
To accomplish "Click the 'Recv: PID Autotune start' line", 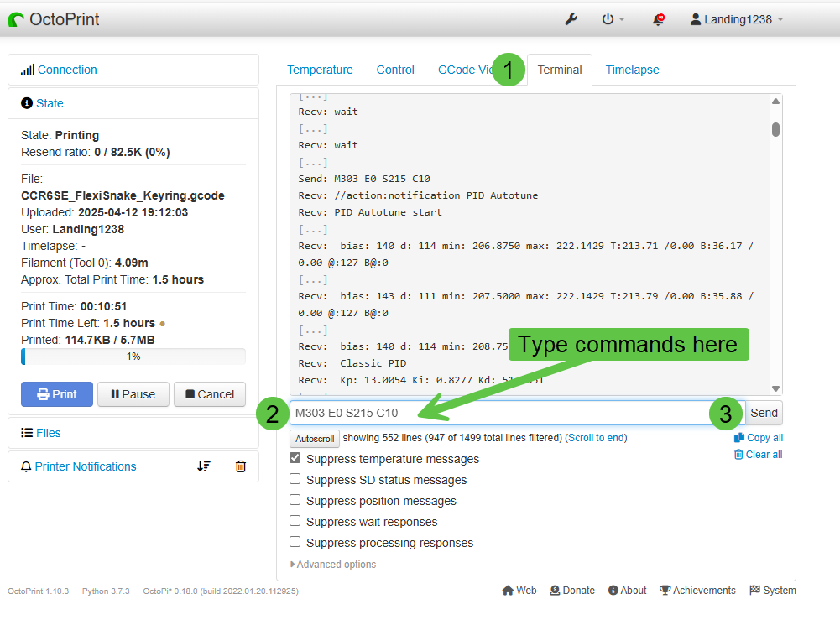I will click(x=370, y=212).
